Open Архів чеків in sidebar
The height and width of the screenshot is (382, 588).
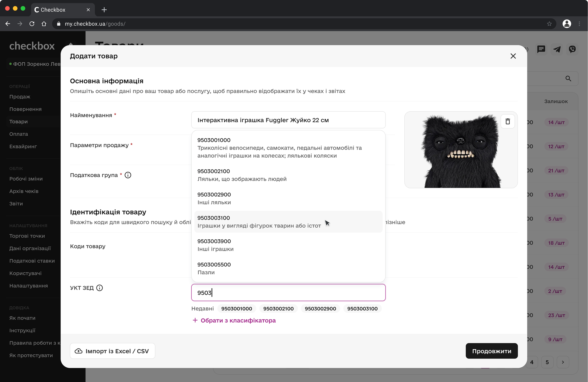coord(24,191)
